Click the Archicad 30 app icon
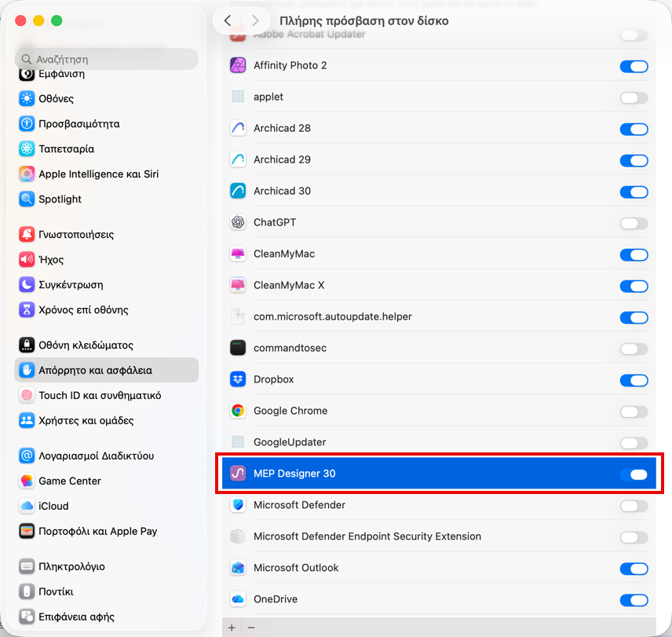The image size is (672, 637). point(238,191)
